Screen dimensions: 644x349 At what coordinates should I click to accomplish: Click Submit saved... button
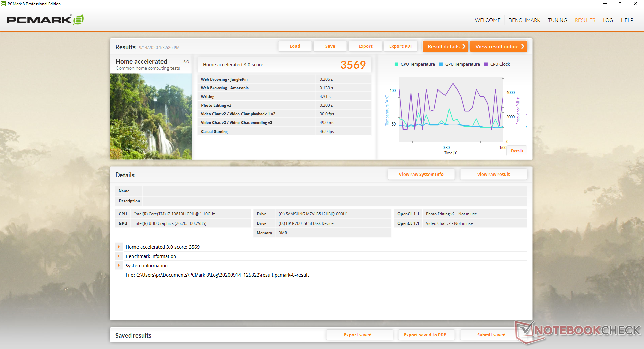[493, 335]
